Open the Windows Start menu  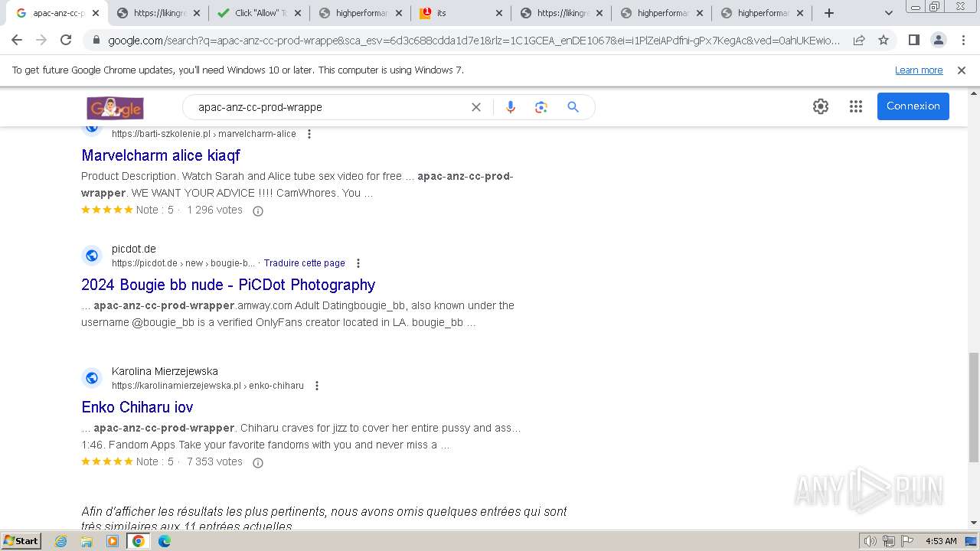click(x=21, y=540)
